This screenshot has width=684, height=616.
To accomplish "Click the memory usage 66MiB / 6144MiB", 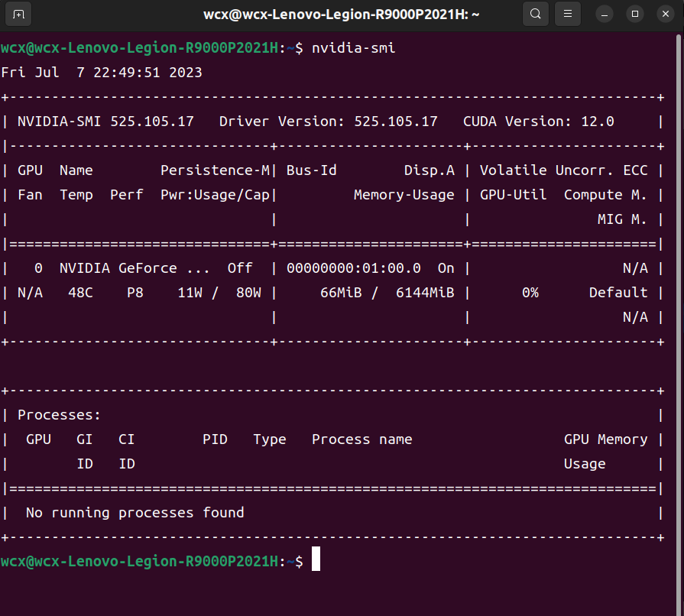I will point(387,292).
